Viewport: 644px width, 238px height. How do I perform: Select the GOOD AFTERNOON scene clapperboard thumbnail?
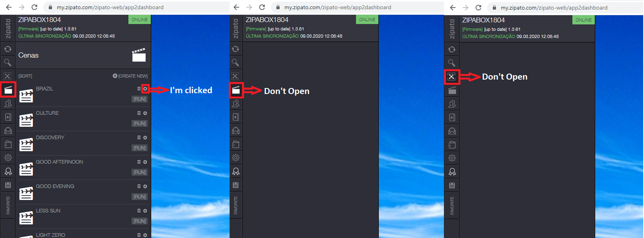tap(26, 169)
